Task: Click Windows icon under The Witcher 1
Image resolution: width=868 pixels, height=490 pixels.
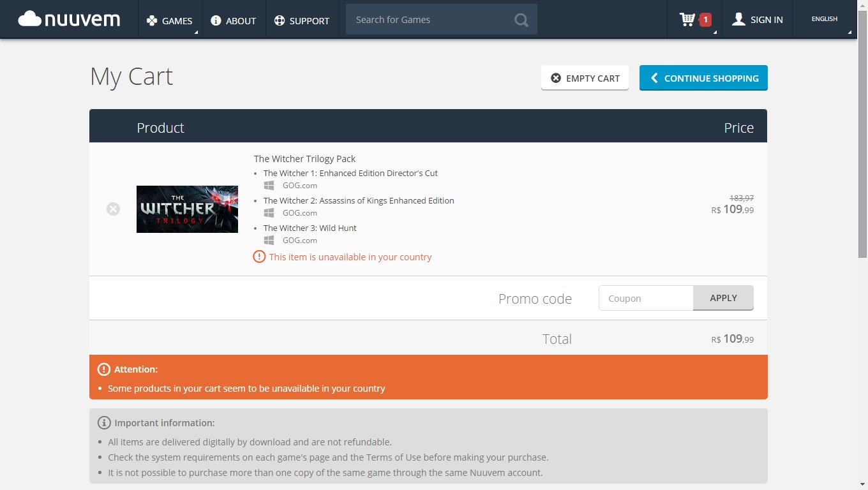Action: [x=269, y=186]
